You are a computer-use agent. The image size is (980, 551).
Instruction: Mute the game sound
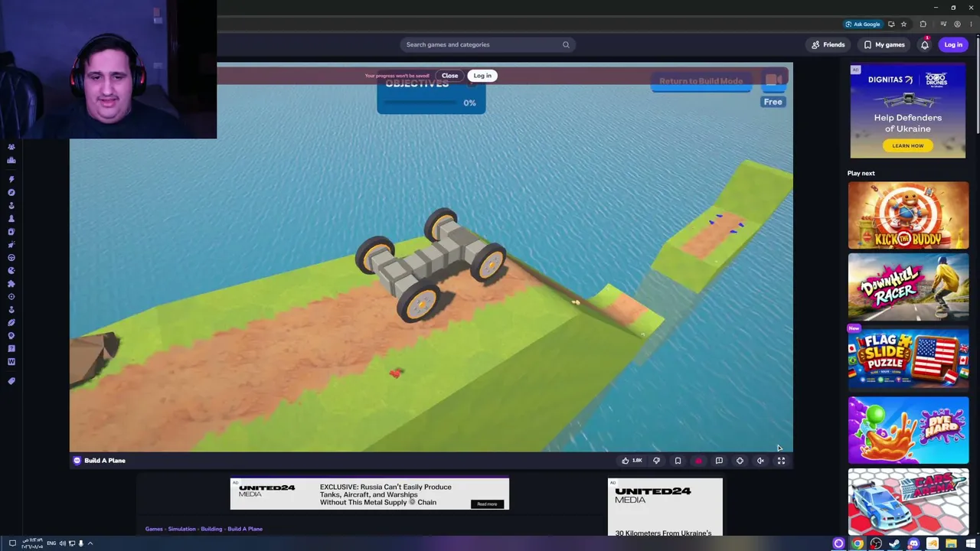(x=760, y=461)
